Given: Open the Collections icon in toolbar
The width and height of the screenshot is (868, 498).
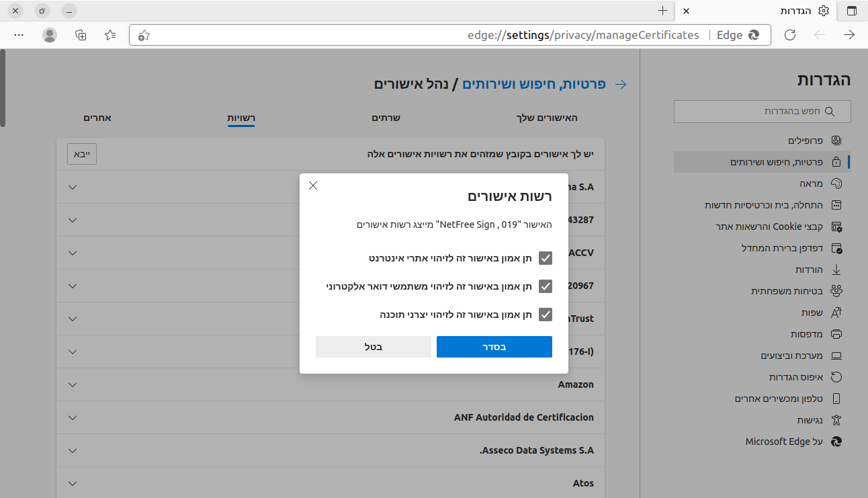Looking at the screenshot, I should pos(81,35).
